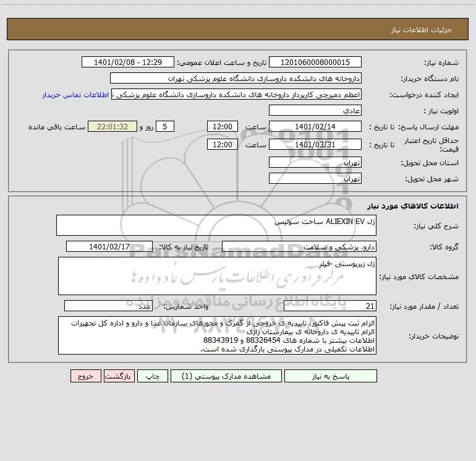
Task: Click the تعداد / مقدار مورد نیاز label
Action: 424,307
